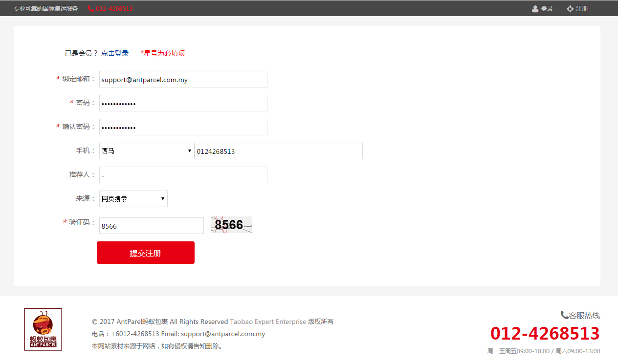Select the 确认密码 confirm password field
This screenshot has height=364, width=618.
pyautogui.click(x=183, y=127)
